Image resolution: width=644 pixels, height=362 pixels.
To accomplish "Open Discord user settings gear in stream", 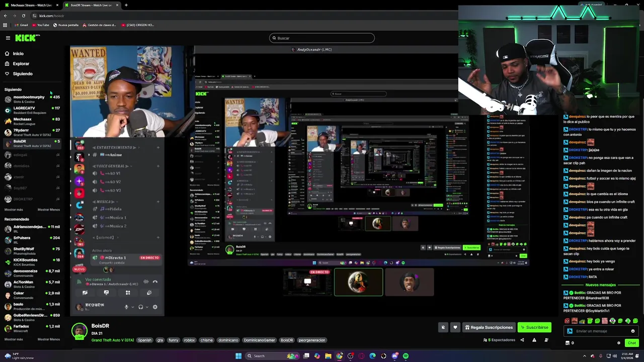I will click(x=155, y=307).
